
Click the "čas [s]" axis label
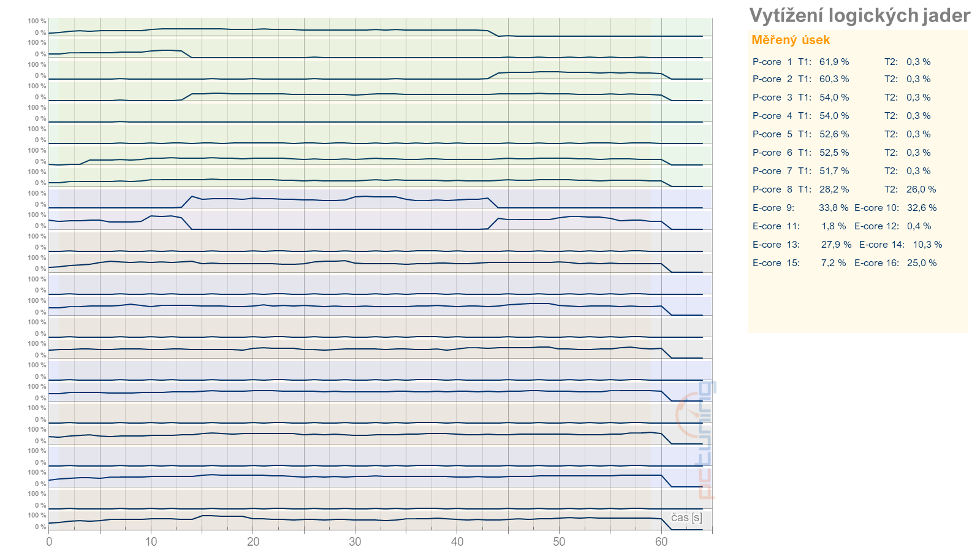686,518
